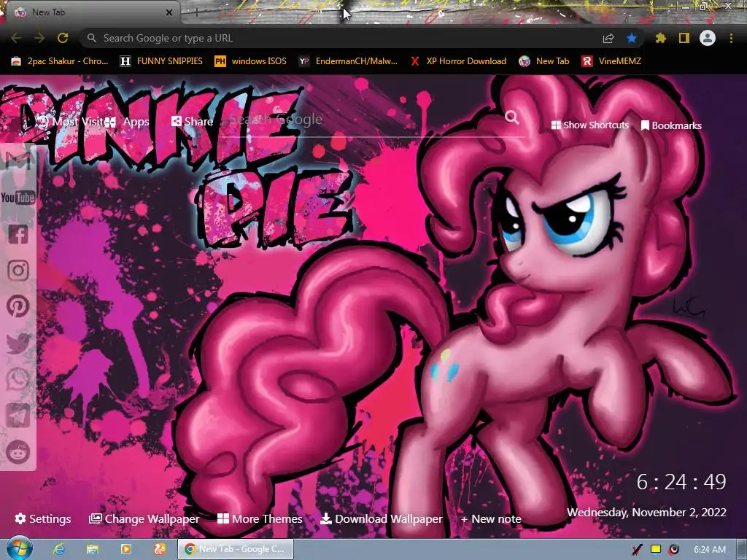This screenshot has height=560, width=747.
Task: Add a New note
Action: click(491, 518)
